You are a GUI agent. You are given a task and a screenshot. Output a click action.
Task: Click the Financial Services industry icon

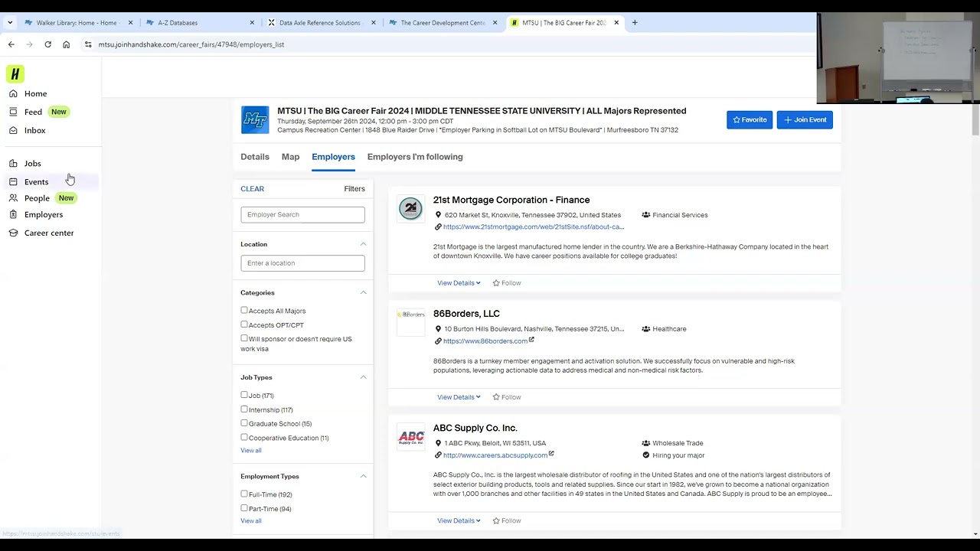[x=646, y=215]
